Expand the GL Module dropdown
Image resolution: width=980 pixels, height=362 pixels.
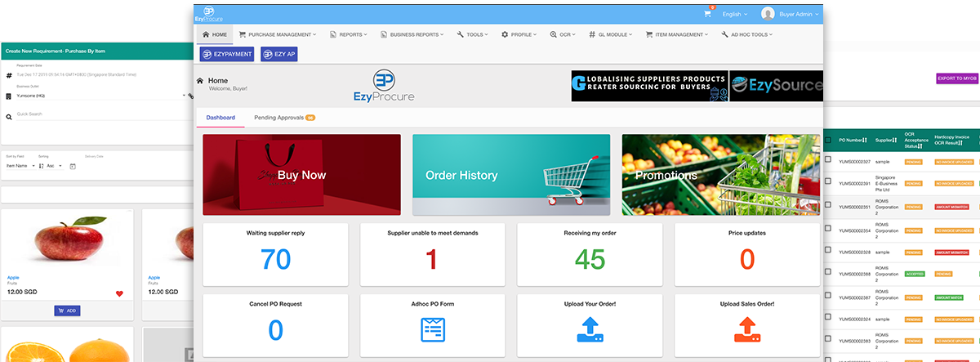[612, 34]
